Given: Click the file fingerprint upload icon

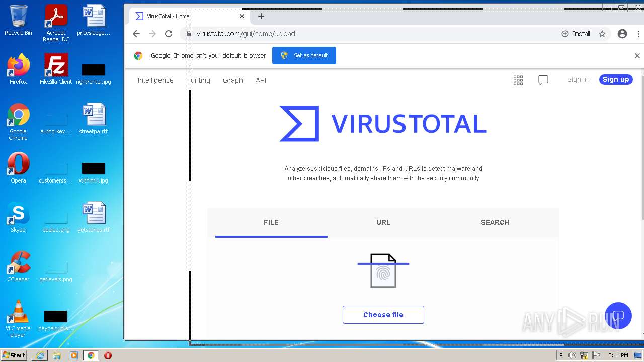Looking at the screenshot, I should tap(383, 270).
